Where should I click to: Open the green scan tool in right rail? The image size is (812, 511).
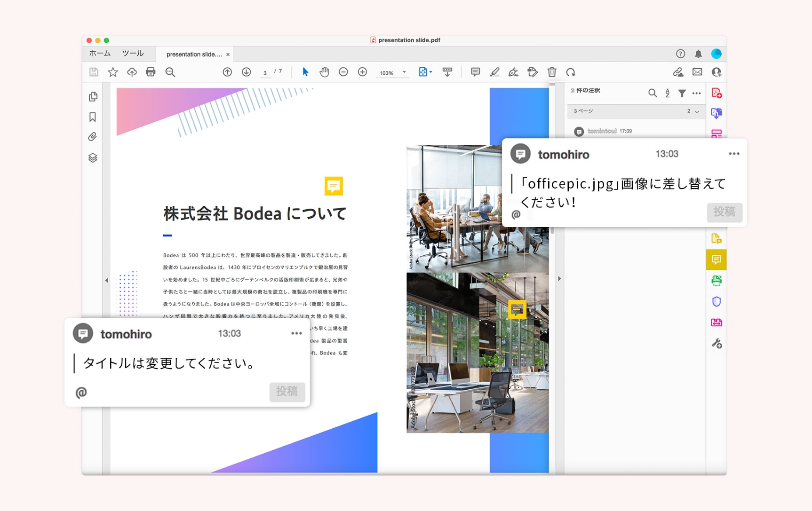[716, 281]
